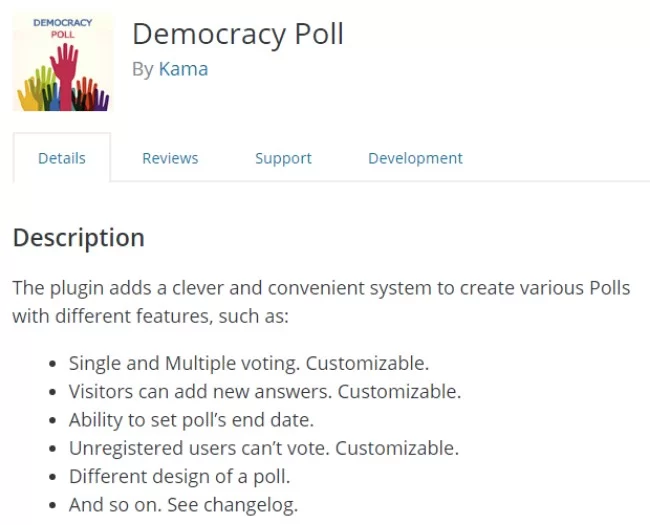650x525 pixels.
Task: Open the Kama author link
Action: point(183,69)
